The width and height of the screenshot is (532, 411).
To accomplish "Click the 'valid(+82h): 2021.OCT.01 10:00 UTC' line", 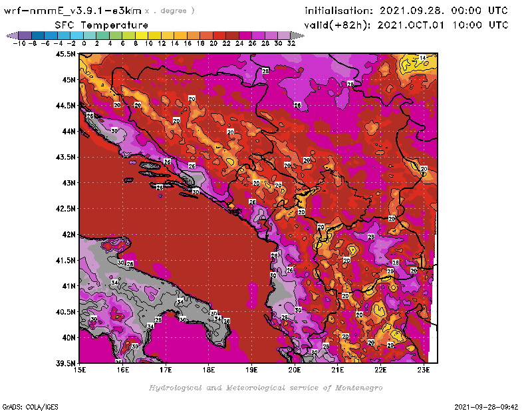I will coord(406,25).
